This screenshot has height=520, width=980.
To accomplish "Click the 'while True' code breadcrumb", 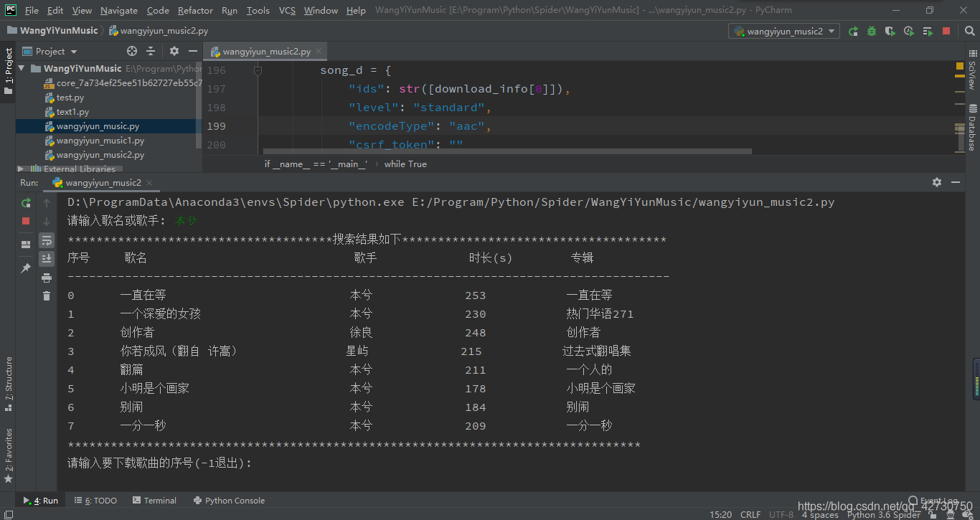I will click(x=405, y=164).
